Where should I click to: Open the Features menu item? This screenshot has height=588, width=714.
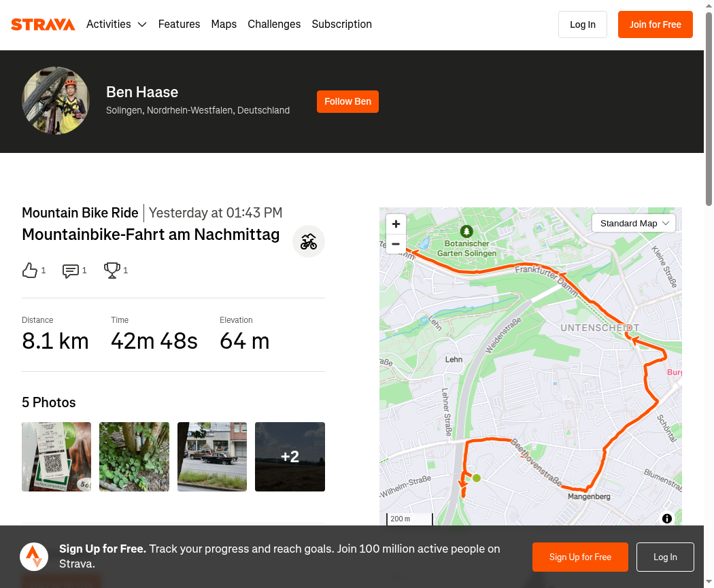click(x=179, y=24)
